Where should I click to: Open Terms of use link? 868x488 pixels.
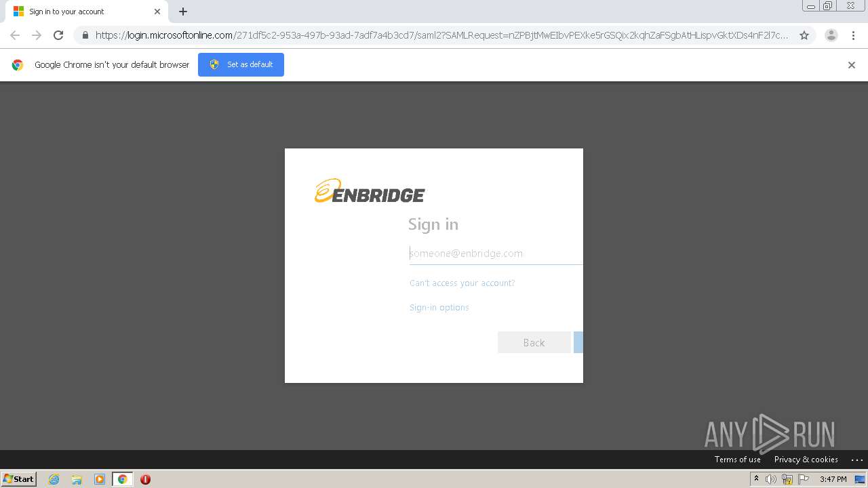737,460
